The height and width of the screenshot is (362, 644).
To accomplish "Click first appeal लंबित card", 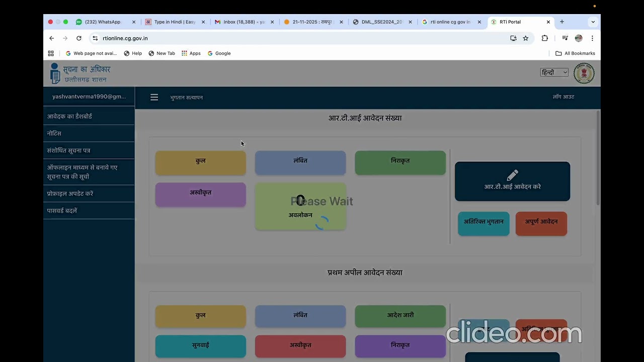I will pyautogui.click(x=300, y=317).
